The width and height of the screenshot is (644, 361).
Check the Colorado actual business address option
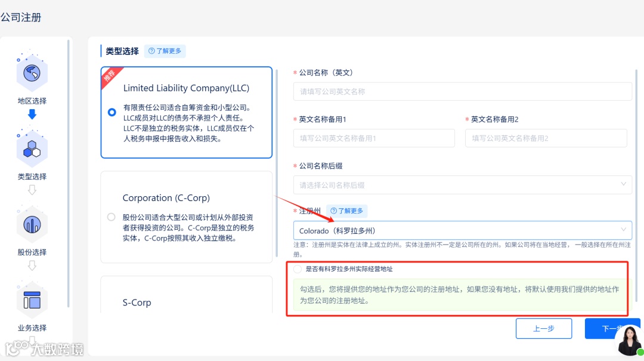(297, 269)
